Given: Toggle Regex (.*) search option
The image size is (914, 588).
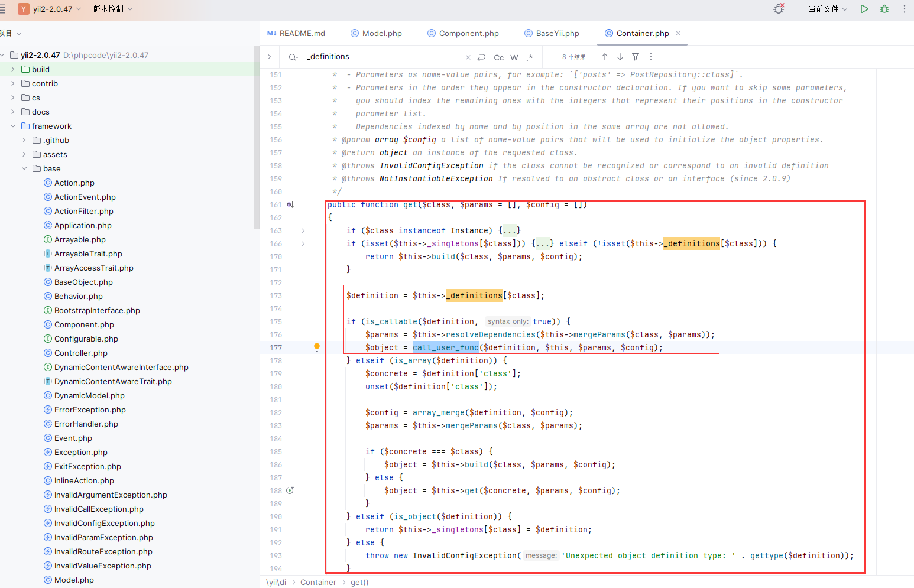Looking at the screenshot, I should [x=530, y=57].
